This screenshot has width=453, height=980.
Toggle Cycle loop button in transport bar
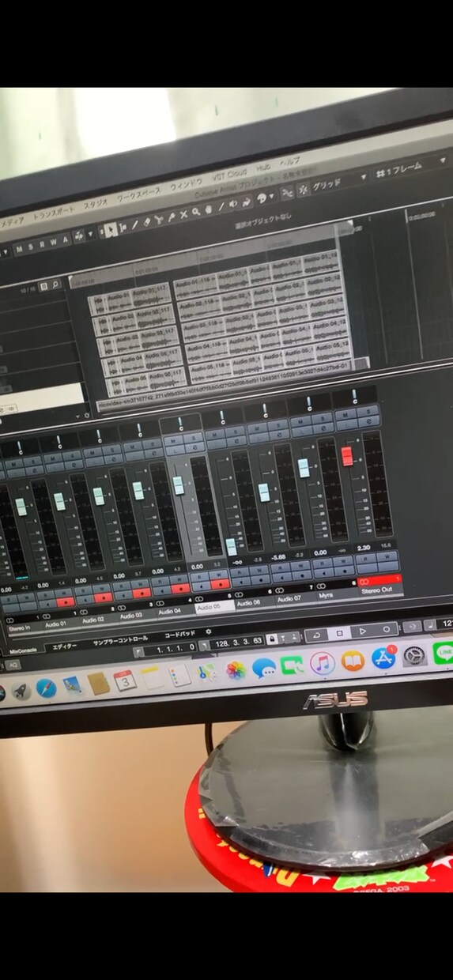[316, 635]
